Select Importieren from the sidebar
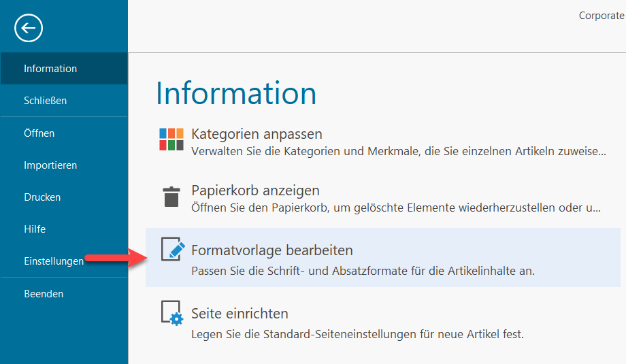Image resolution: width=626 pixels, height=364 pixels. click(x=50, y=165)
